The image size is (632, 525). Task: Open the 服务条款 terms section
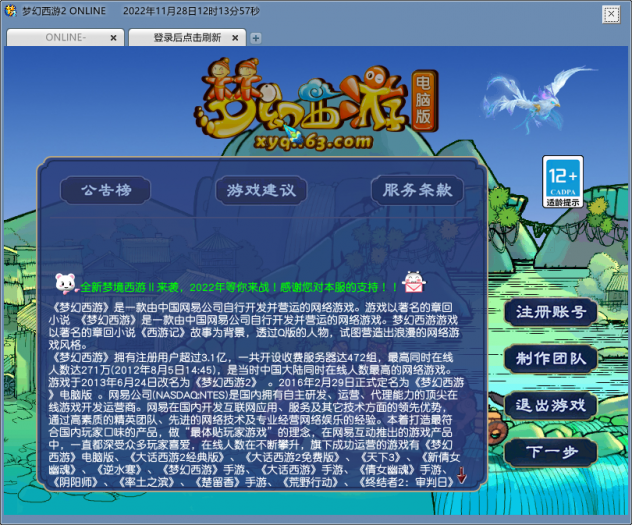point(417,190)
